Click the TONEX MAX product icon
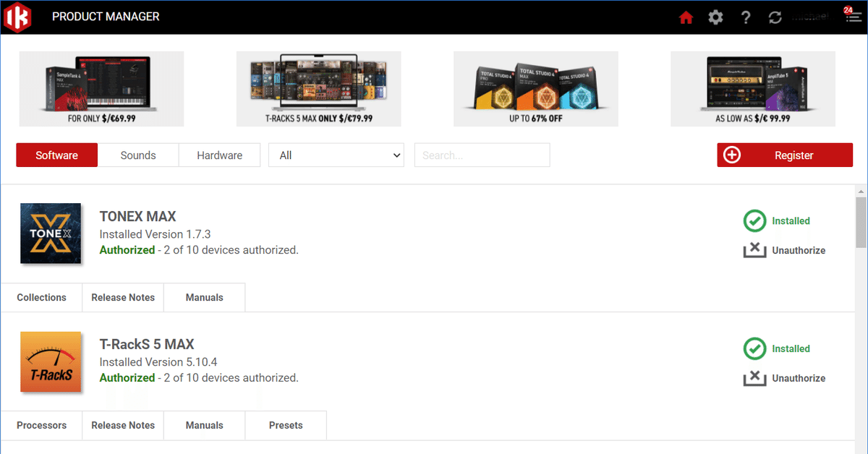Screen dimensions: 868x454 click(51, 233)
